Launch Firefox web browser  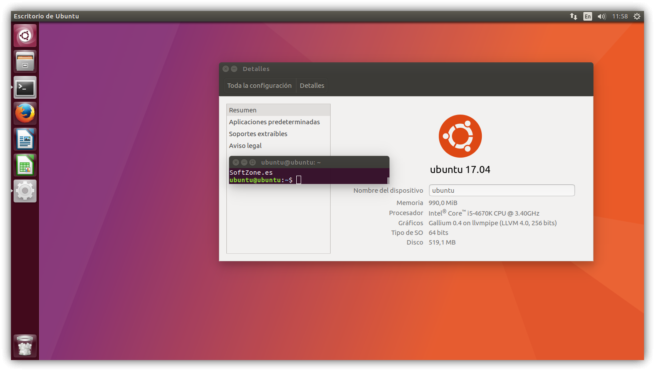tap(25, 113)
